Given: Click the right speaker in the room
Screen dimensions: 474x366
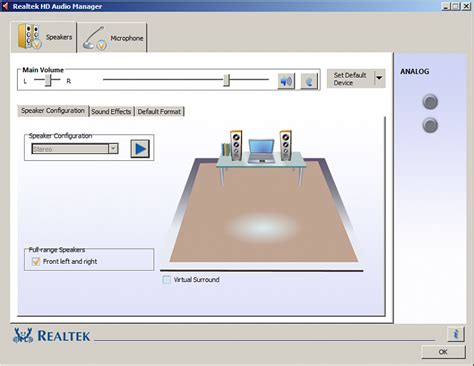Looking at the screenshot, I should coord(286,145).
